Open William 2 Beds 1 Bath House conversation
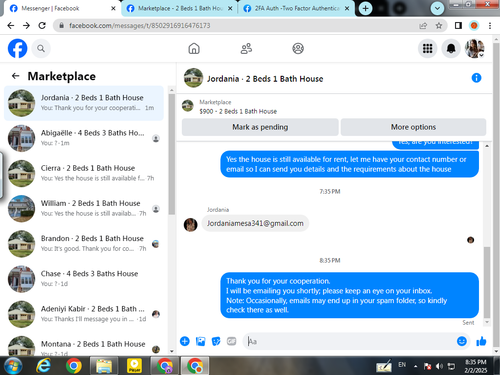 (84, 209)
